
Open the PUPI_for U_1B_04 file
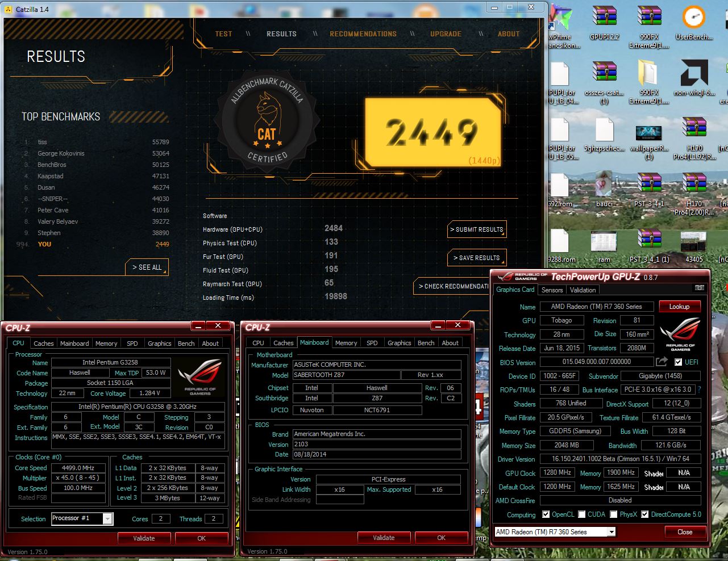pos(562,82)
